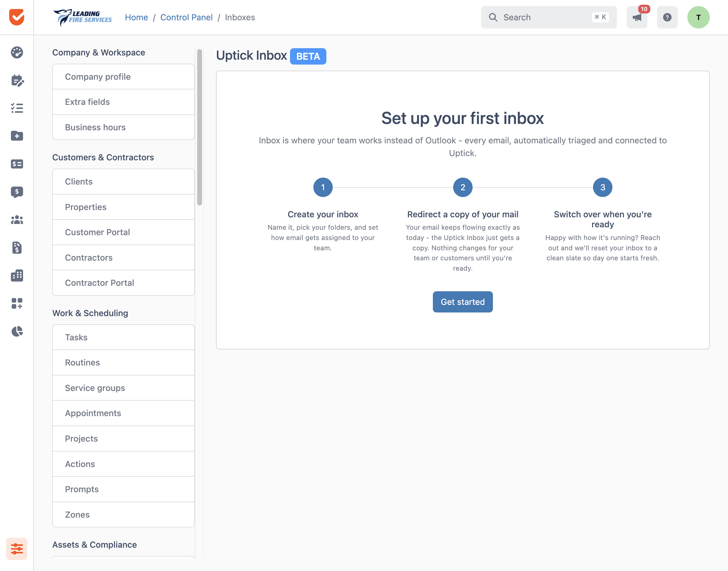728x571 pixels.
Task: Open Contractors settings
Action: coord(123,257)
